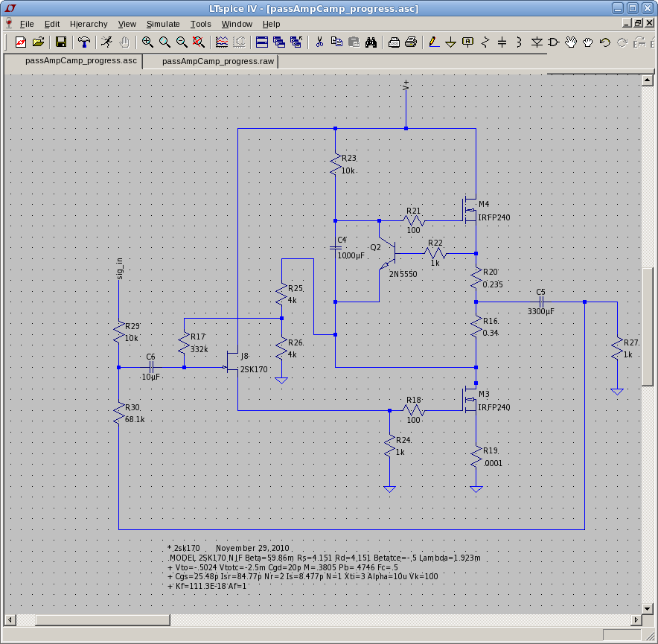Viewport: 658px width, 644px height.
Task: Create a new schematic via toolbar icon
Action: 21,42
